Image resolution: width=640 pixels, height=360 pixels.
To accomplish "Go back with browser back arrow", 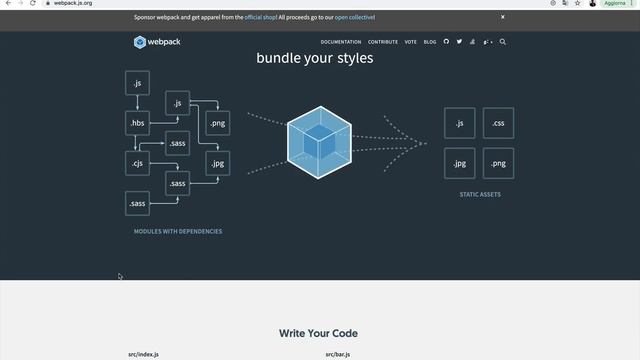I will pos(8,3).
